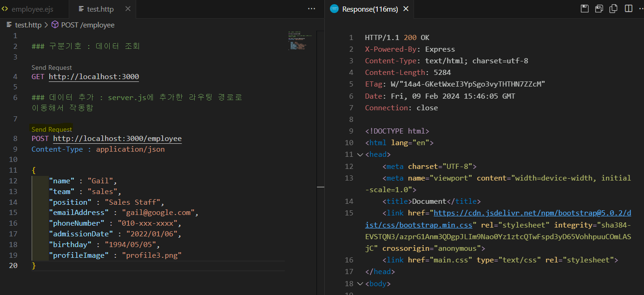Viewport: 644px width, 295px height.
Task: Open the More Actions menu of left editor group
Action: [311, 9]
